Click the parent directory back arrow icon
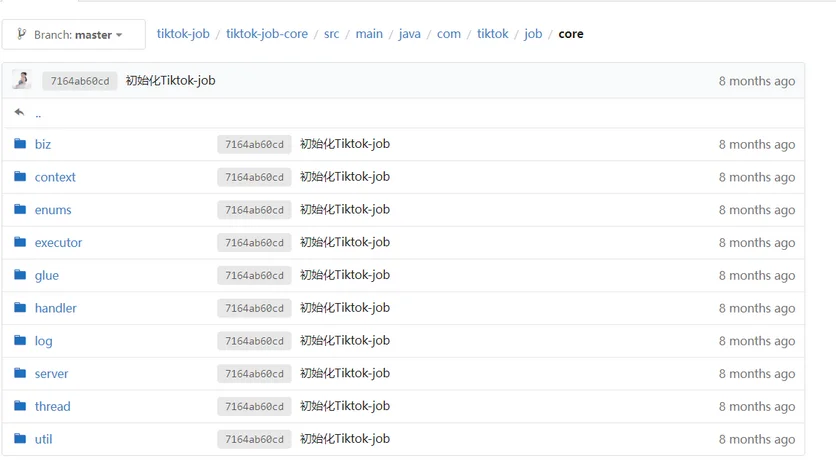 (x=19, y=113)
